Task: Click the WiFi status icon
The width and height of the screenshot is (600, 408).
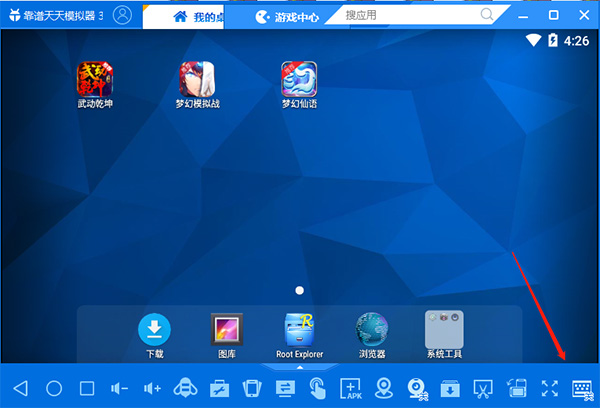Action: [x=533, y=40]
